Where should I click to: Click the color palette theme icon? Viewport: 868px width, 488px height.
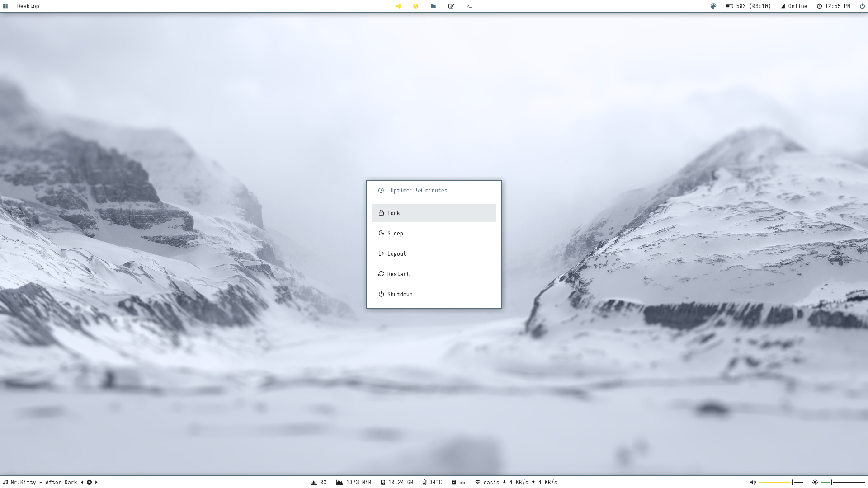coord(713,6)
